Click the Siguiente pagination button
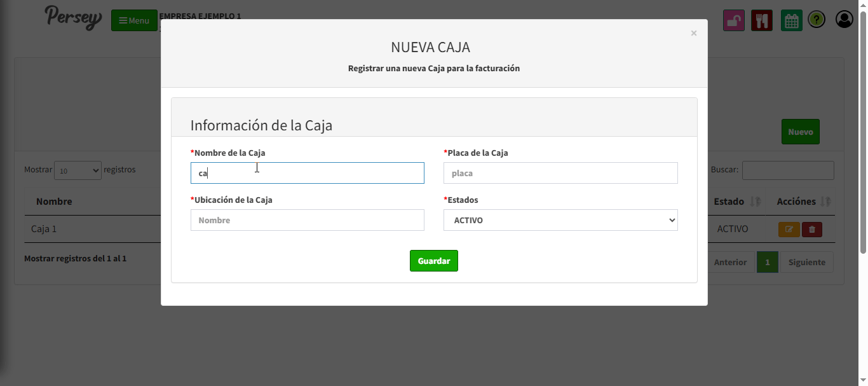The image size is (868, 386). coord(806,262)
